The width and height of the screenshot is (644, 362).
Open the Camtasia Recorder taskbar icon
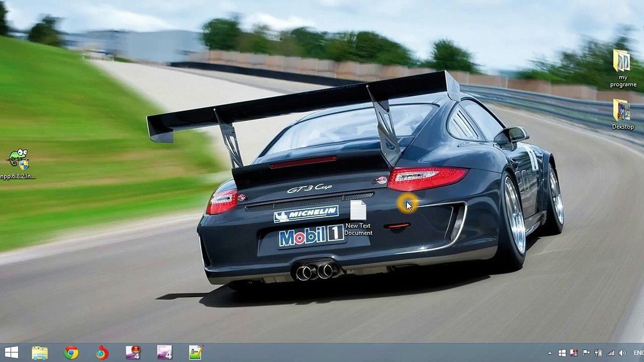(x=133, y=352)
